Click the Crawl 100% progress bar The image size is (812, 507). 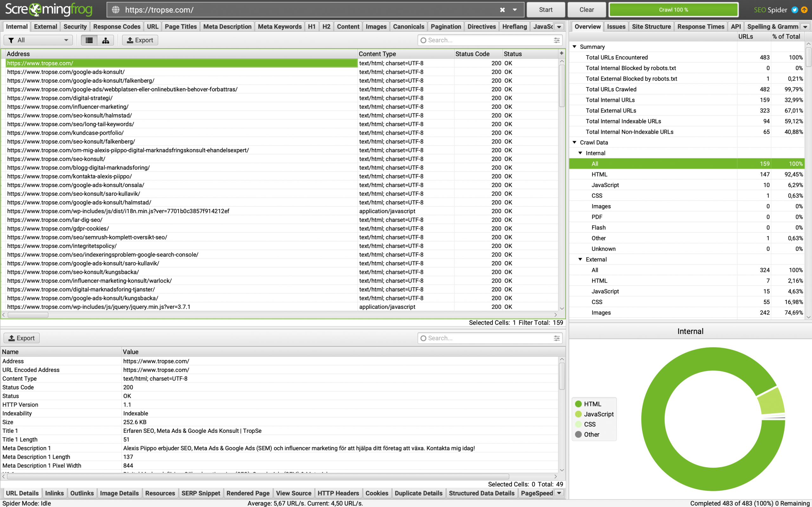coord(673,10)
